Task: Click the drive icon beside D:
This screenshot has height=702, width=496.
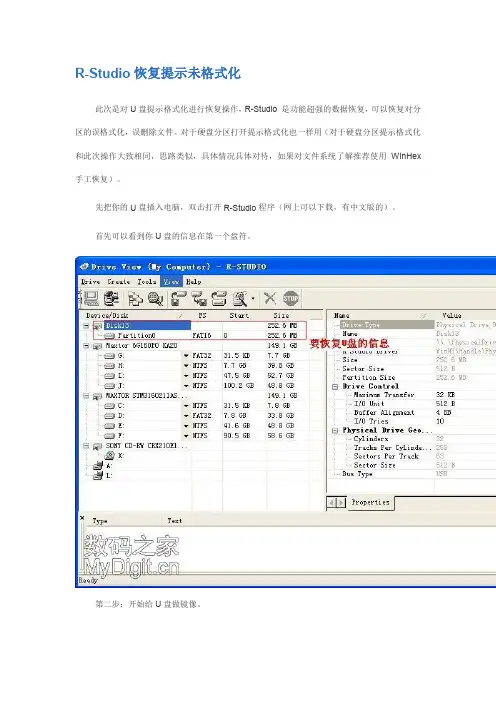Action: click(x=110, y=415)
